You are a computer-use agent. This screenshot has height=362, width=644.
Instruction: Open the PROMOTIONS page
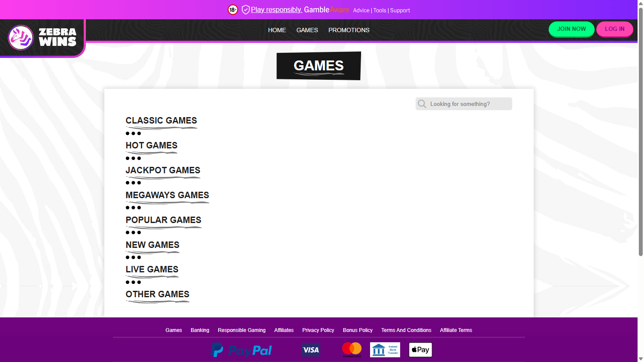coord(349,30)
